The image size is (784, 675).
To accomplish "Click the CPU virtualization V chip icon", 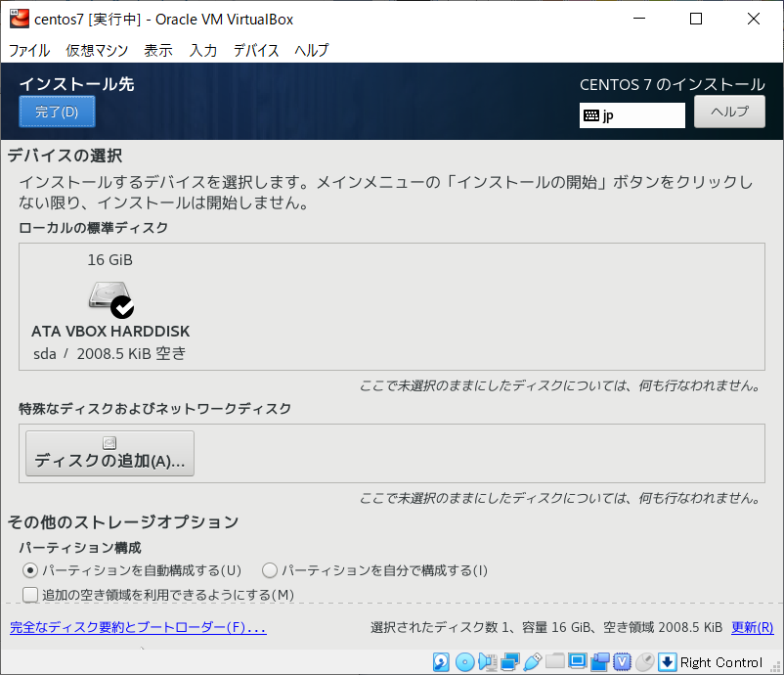I will pyautogui.click(x=622, y=662).
